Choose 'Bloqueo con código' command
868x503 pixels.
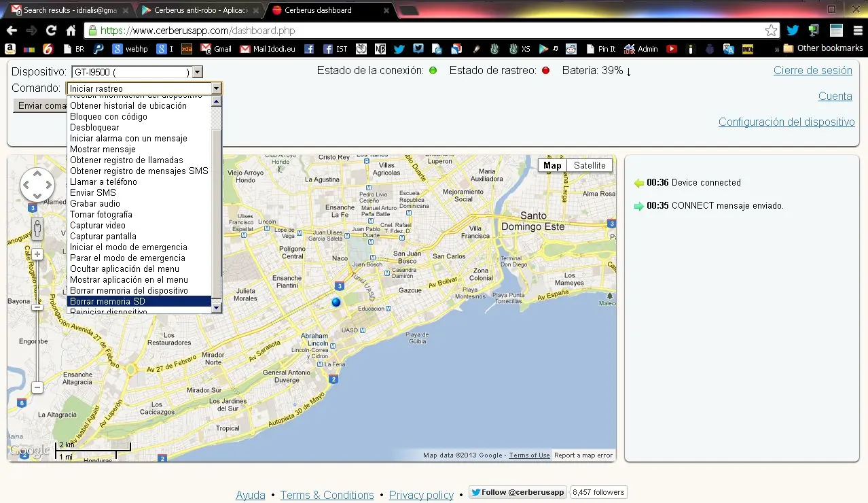139,116
